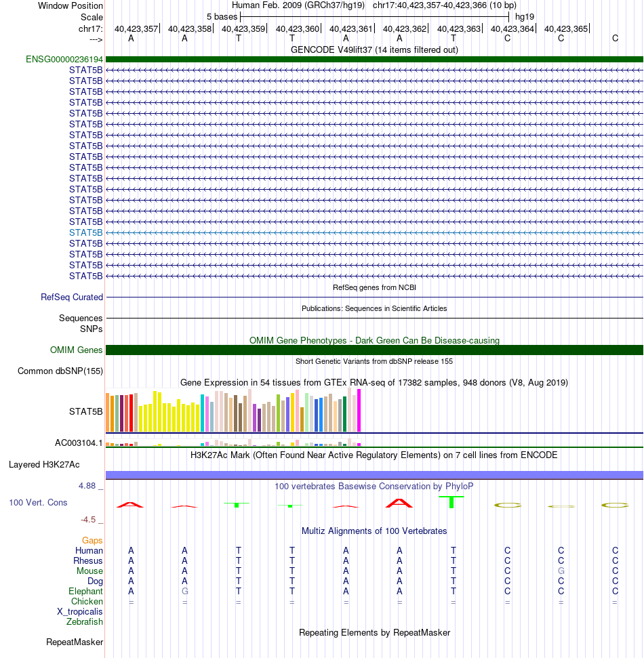Select the dark green OMIM Genes bar
The width and height of the screenshot is (644, 658).
coord(374,350)
